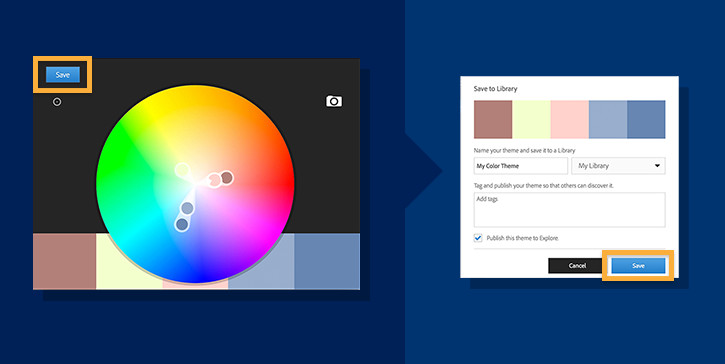Select the pink swatch in the dialog
This screenshot has width=725, height=364.
tap(570, 119)
